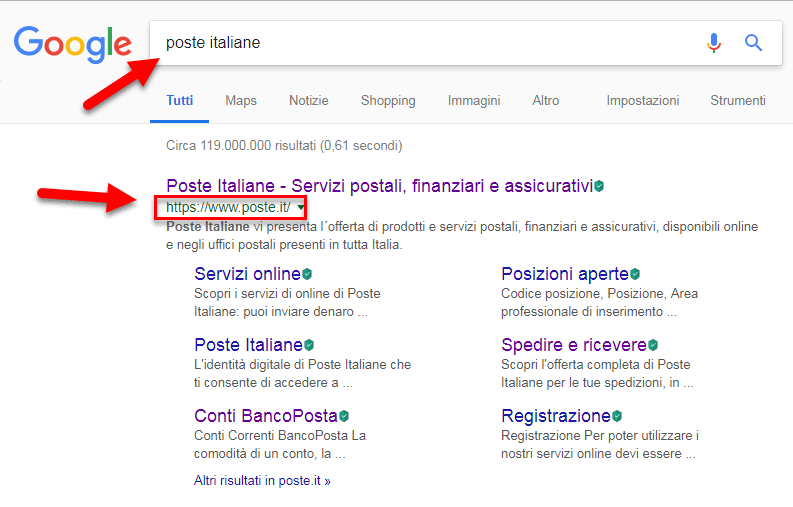Click snippet text 'Codice posizione, Posizione, Area'
Image resolution: width=793 pixels, height=507 pixels.
pyautogui.click(x=599, y=293)
